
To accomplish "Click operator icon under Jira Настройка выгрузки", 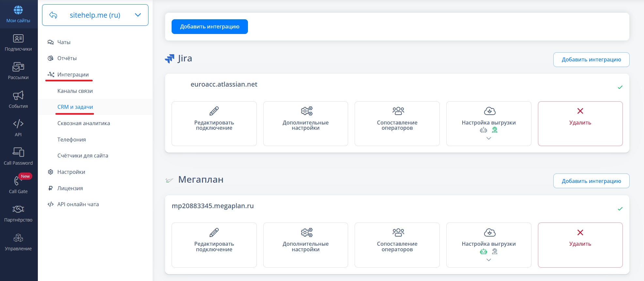I will [x=495, y=130].
